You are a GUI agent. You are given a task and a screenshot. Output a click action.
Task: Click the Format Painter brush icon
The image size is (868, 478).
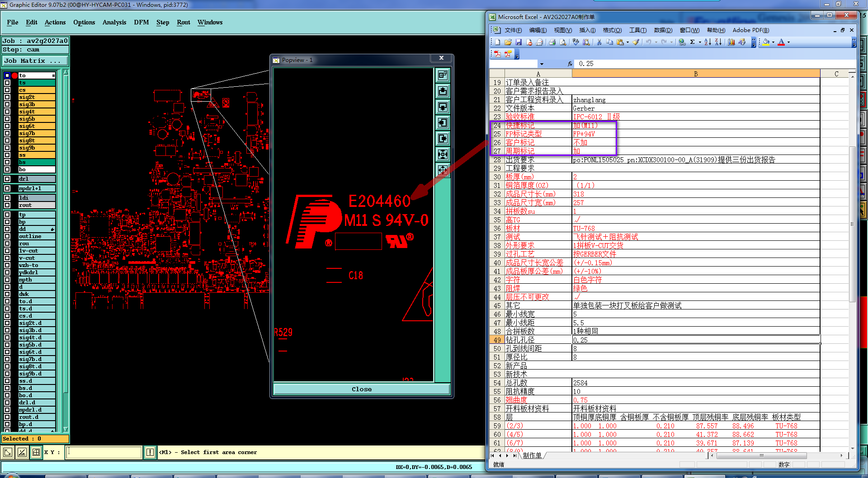(636, 42)
